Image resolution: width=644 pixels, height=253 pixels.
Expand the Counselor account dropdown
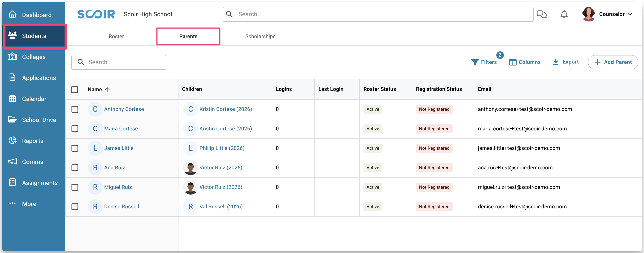[630, 14]
